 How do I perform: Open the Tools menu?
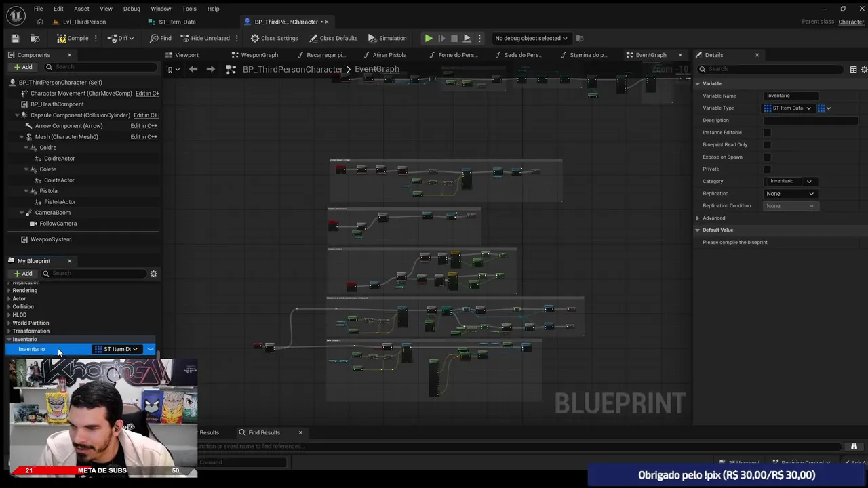[189, 9]
